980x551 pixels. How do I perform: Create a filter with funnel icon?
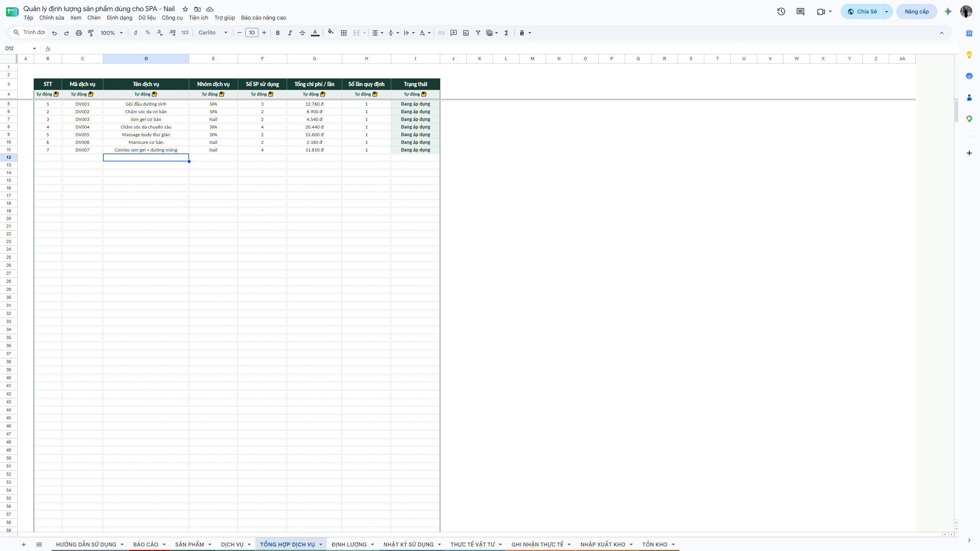point(478,33)
